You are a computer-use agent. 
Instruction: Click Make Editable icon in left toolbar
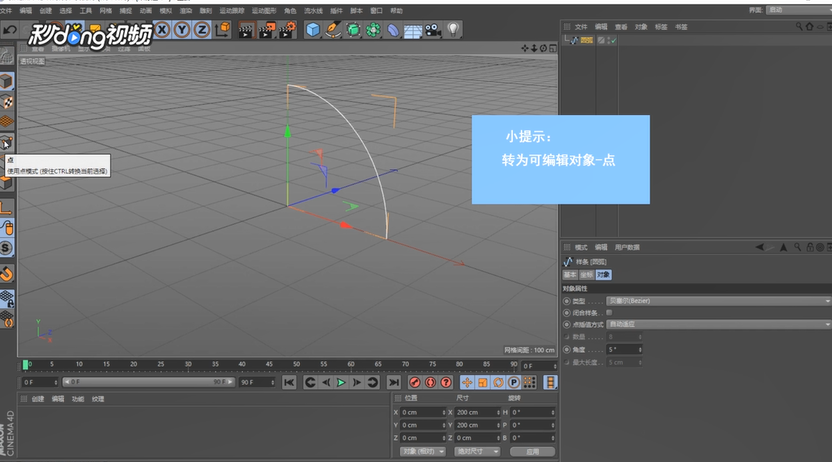click(6, 56)
